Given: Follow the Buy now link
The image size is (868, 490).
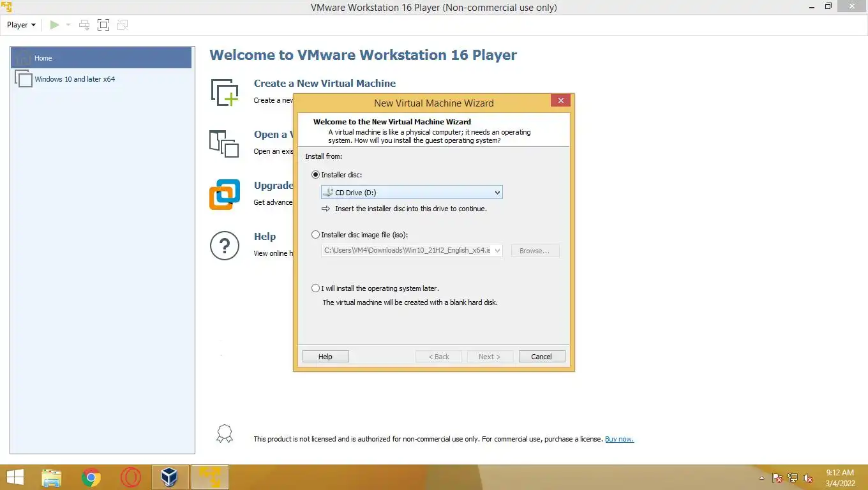Looking at the screenshot, I should [x=619, y=439].
